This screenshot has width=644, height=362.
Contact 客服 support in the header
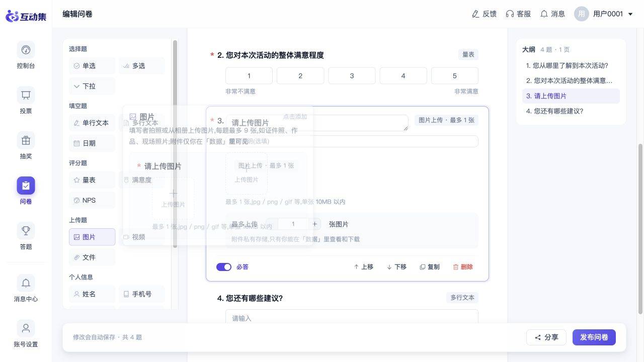click(518, 14)
